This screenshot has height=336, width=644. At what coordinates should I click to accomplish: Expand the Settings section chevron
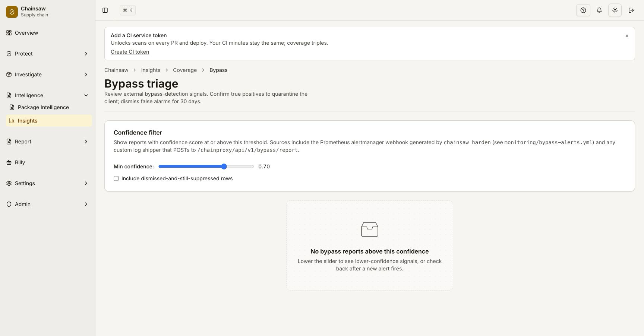point(86,183)
